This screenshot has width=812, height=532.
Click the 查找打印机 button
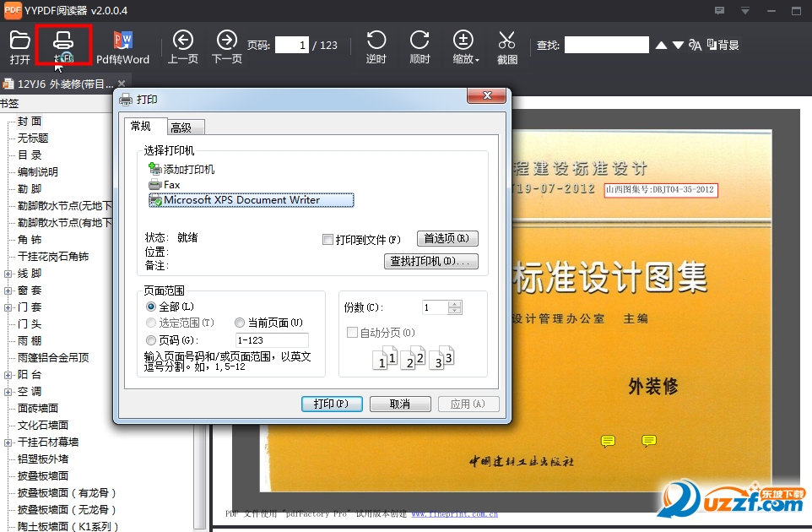pyautogui.click(x=430, y=261)
